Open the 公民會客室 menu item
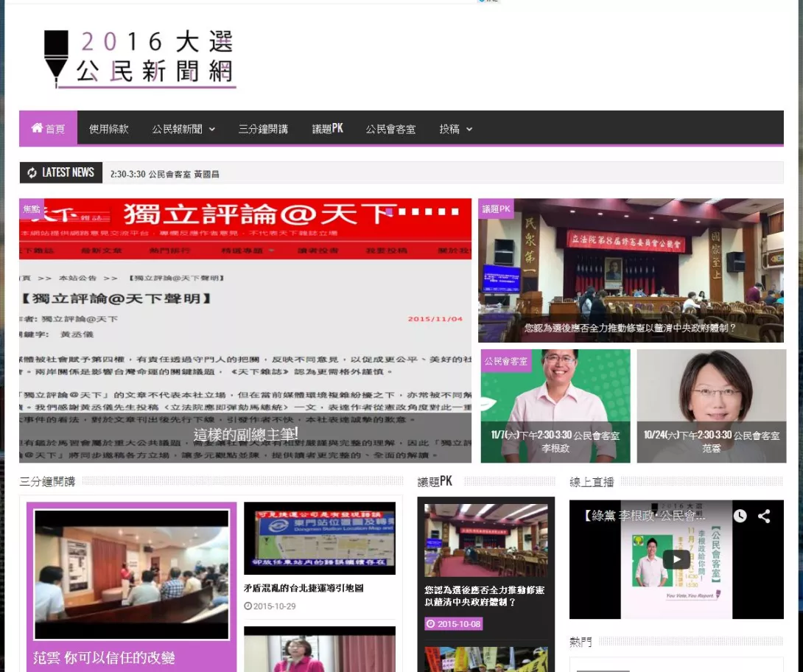Viewport: 803px width, 672px height. click(390, 128)
